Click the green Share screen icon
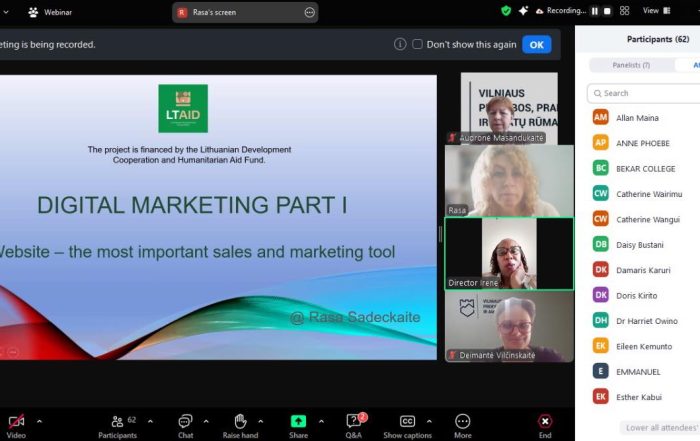Image resolution: width=700 pixels, height=441 pixels. tap(298, 421)
